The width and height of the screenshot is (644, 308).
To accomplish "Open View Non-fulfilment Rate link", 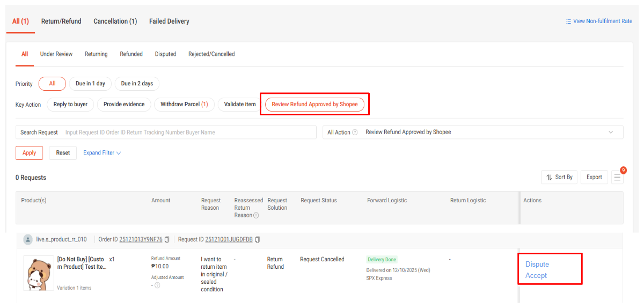I will click(x=603, y=21).
